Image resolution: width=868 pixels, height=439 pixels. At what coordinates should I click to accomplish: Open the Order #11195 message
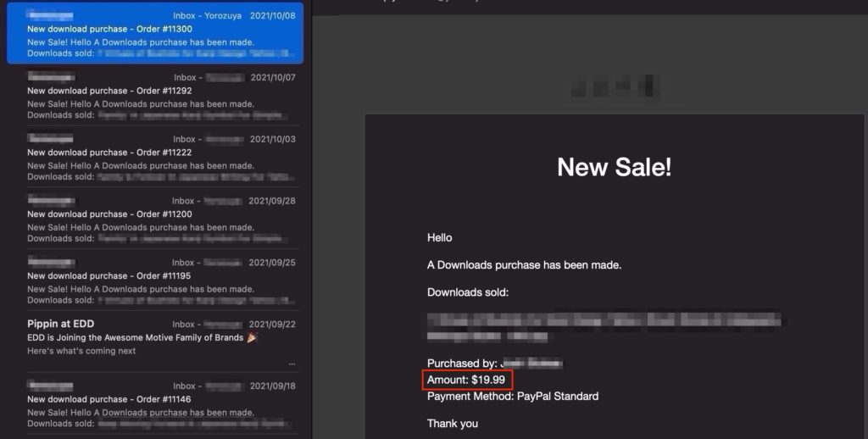(x=155, y=281)
